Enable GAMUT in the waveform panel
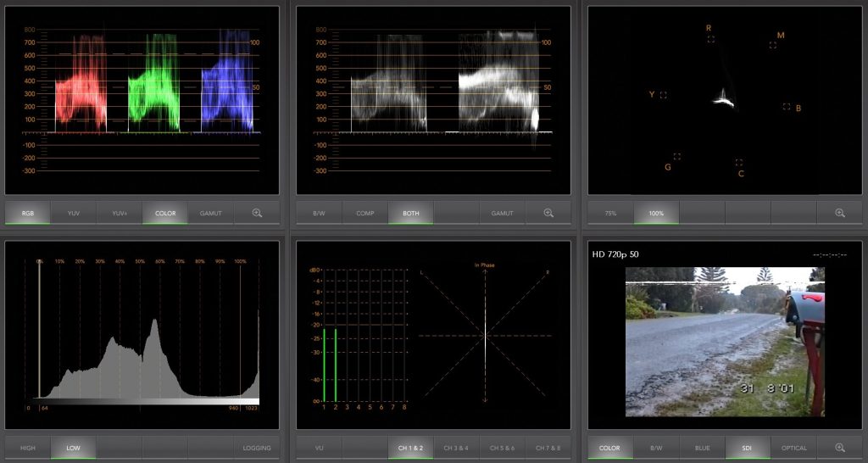The image size is (868, 463). [x=502, y=213]
